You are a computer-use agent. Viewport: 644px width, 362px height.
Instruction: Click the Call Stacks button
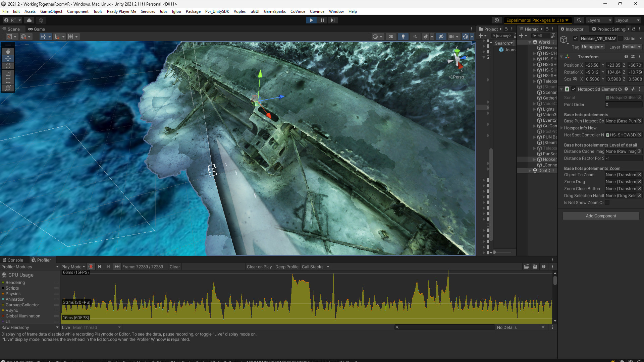313,267
